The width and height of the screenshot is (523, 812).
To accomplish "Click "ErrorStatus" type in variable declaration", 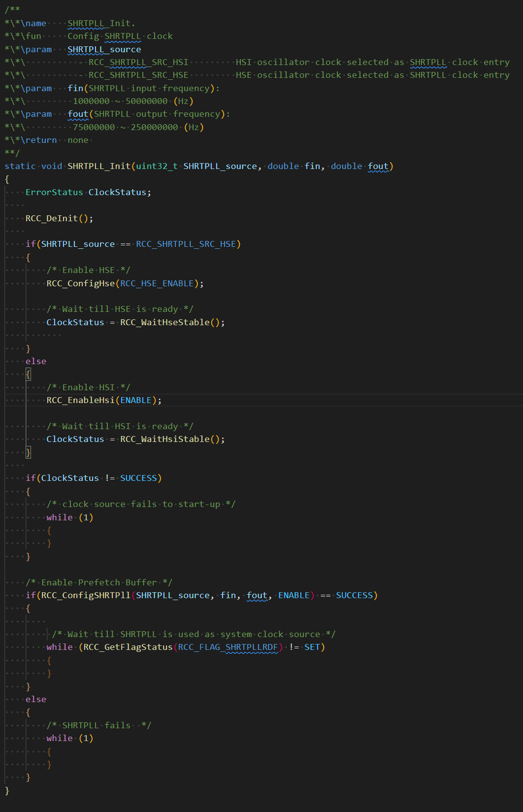I will 54,192.
